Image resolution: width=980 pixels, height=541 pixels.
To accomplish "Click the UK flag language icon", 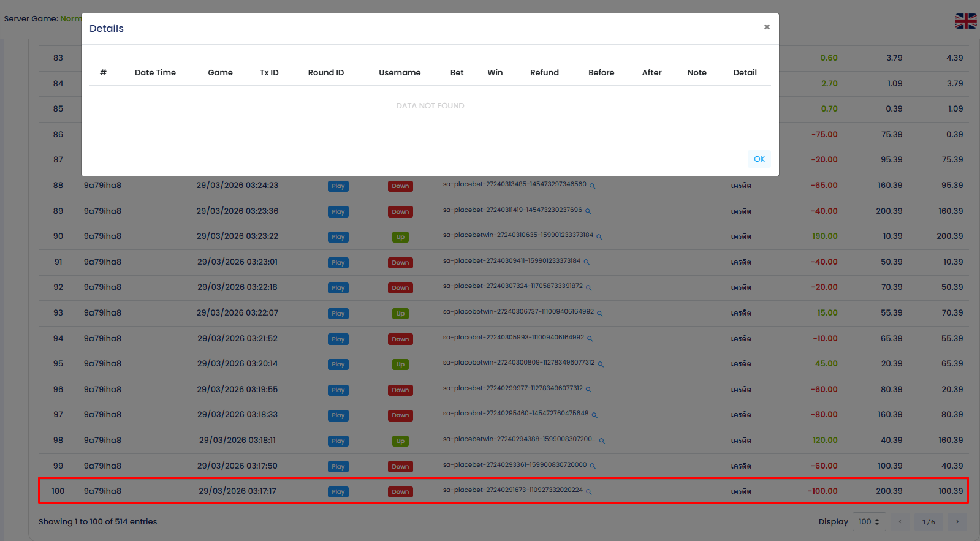I will click(965, 21).
